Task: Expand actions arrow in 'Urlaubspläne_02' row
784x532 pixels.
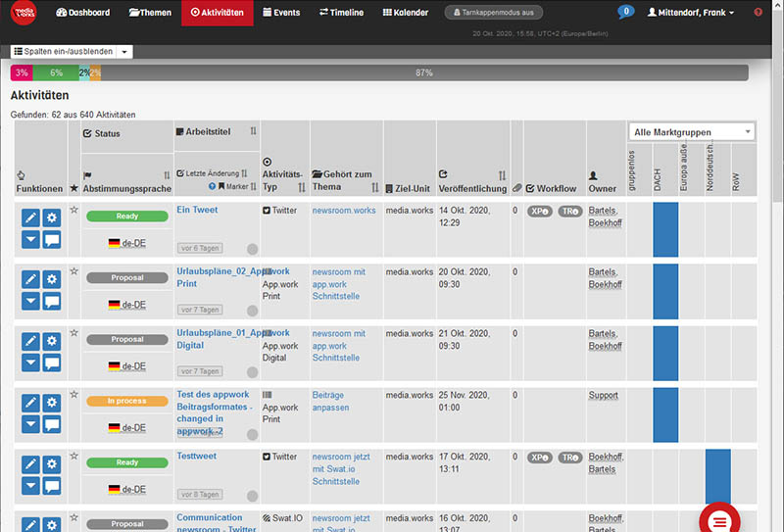Action: [30, 301]
